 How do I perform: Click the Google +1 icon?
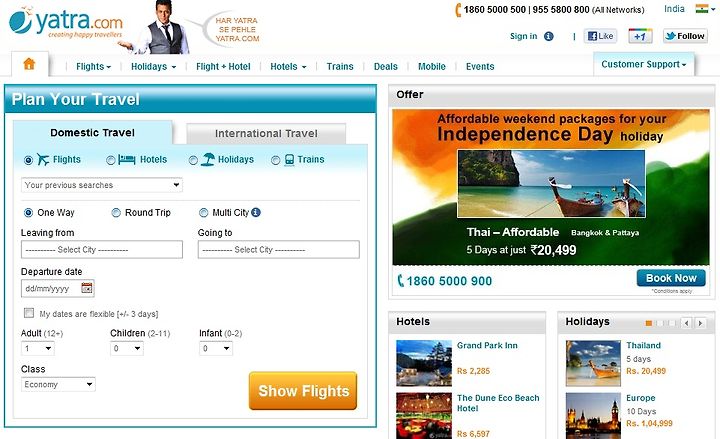[640, 36]
